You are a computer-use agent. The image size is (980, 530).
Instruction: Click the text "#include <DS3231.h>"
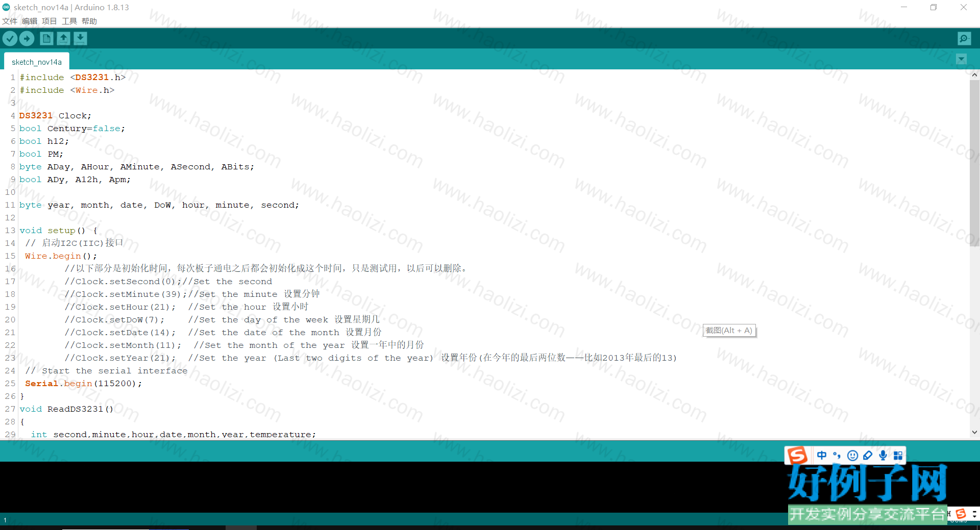coord(72,78)
